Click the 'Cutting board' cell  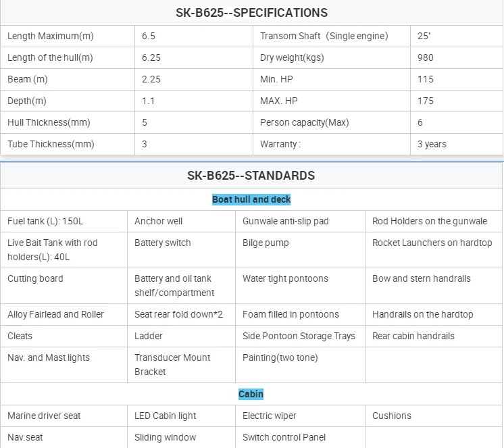click(35, 278)
